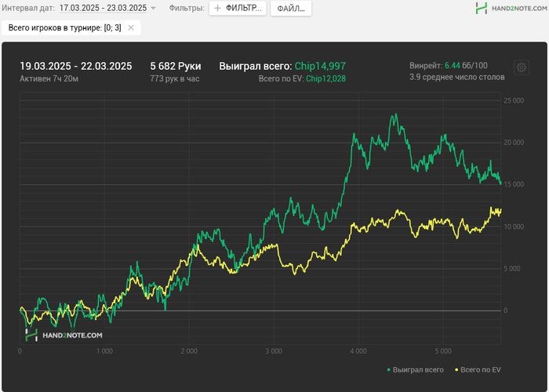Click the '4 000' x-axis label
Image resolution: width=549 pixels, height=392 pixels.
click(x=358, y=351)
